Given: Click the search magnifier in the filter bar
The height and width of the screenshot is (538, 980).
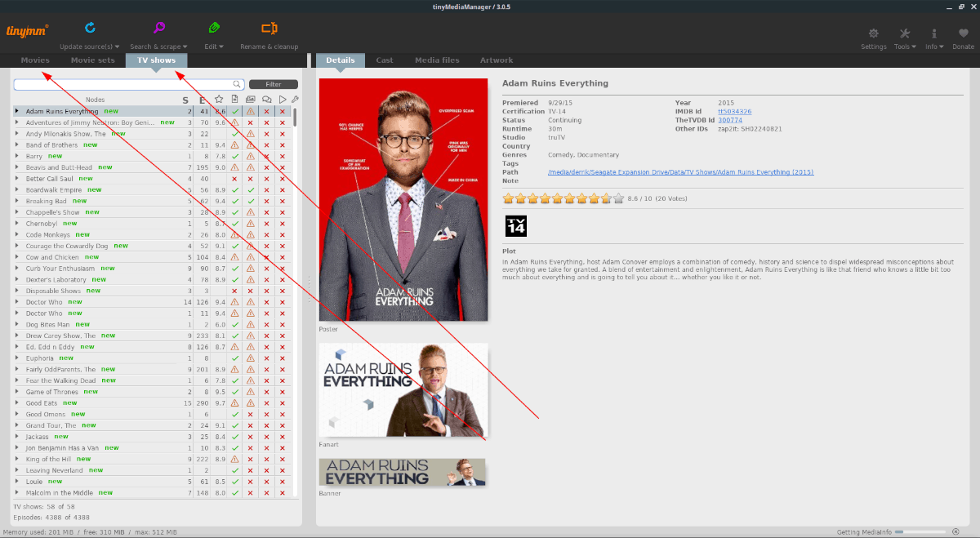Looking at the screenshot, I should click(x=236, y=84).
